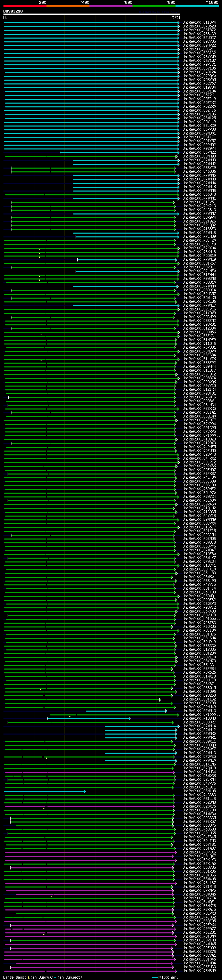
Task: Select the query identifier BB903290
Action: click(x=13, y=11)
